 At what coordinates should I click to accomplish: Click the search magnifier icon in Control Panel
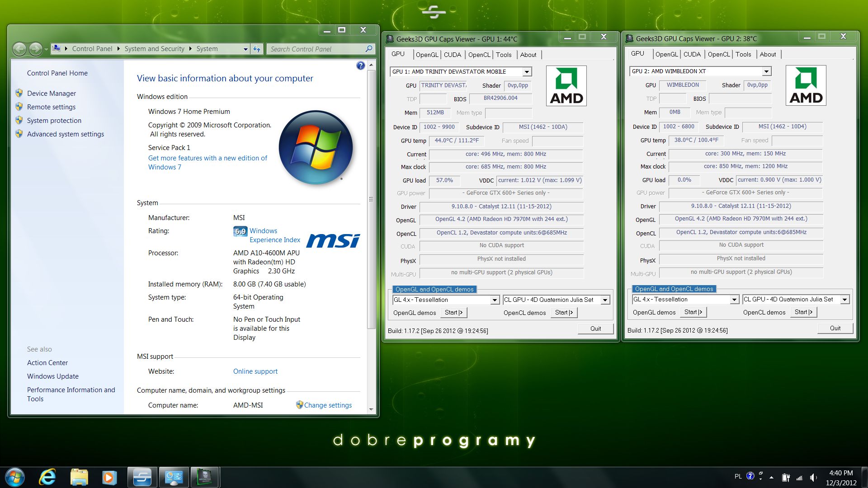[x=369, y=49]
